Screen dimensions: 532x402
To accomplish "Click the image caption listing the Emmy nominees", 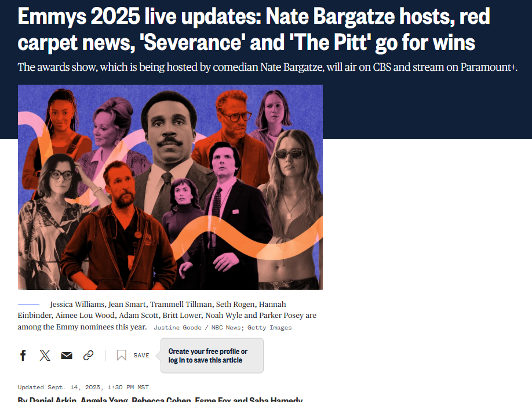I will [x=167, y=316].
